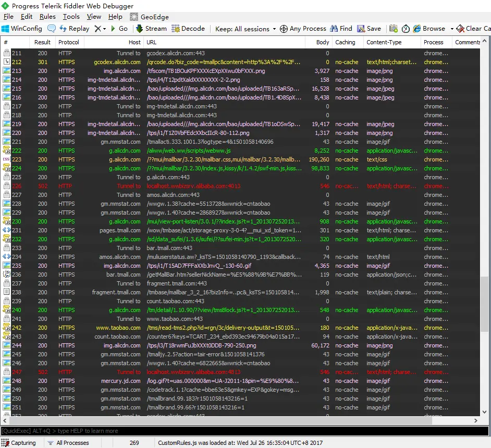Click the timer stopwatch icon
The height and width of the screenshot is (448, 491).
coord(406,29)
